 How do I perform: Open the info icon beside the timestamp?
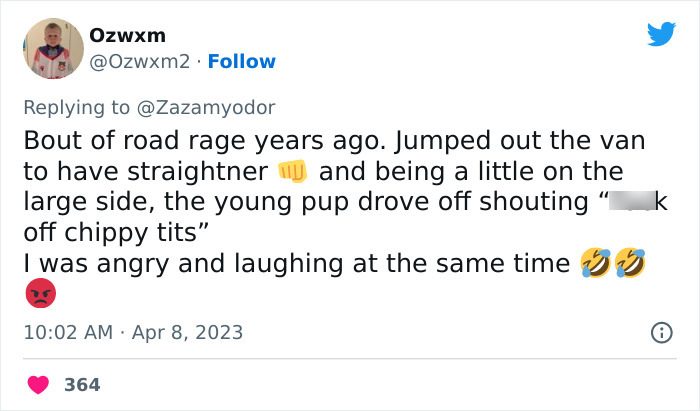(661, 332)
